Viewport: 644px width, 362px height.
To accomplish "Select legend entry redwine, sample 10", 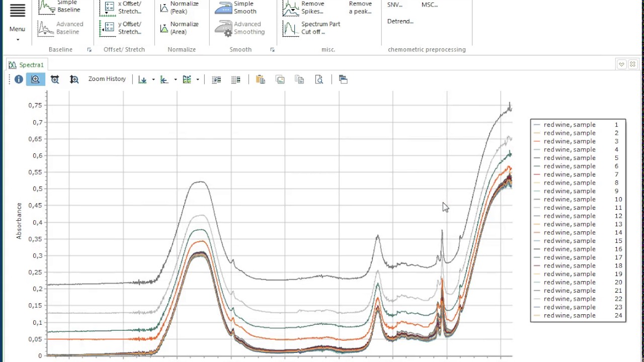I will tap(579, 199).
